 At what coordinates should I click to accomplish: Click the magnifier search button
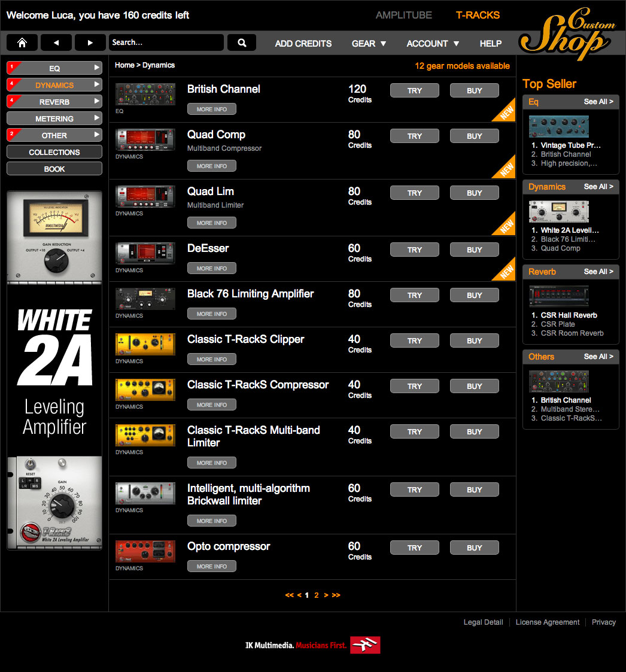tap(242, 42)
